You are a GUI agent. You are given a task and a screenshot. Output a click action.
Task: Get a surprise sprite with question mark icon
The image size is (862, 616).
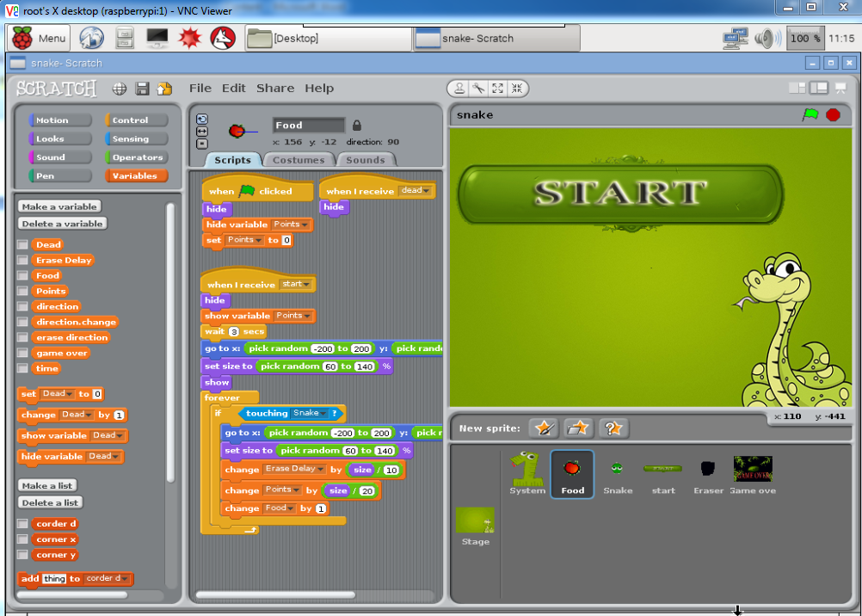pos(612,428)
